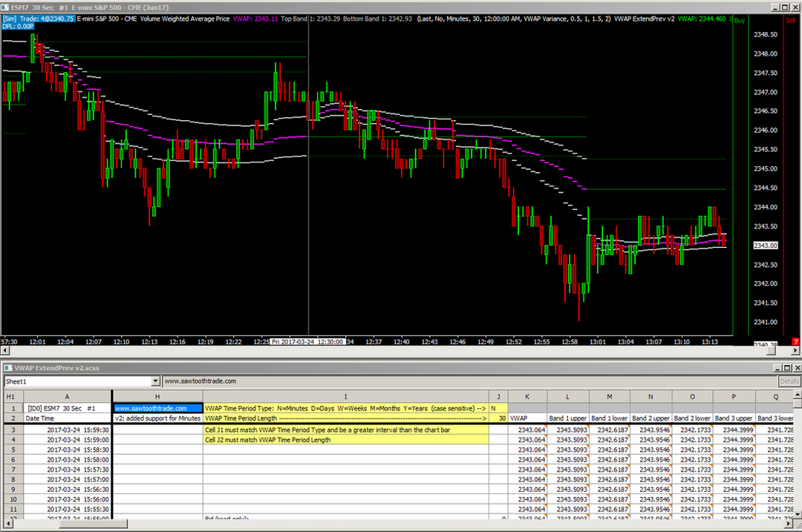Click the ESM7 chart window system icon
802x532 pixels.
click(x=5, y=6)
